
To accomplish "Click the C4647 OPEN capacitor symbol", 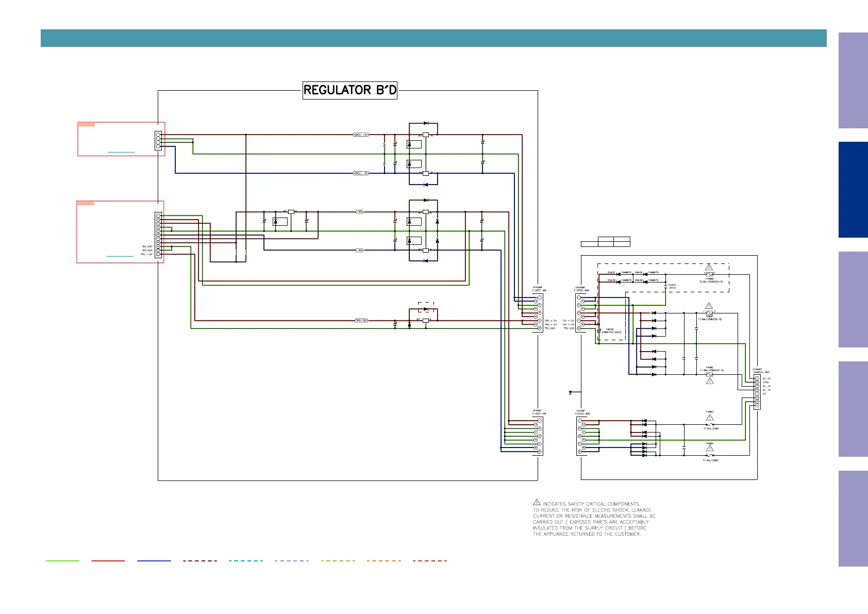I will click(x=666, y=287).
